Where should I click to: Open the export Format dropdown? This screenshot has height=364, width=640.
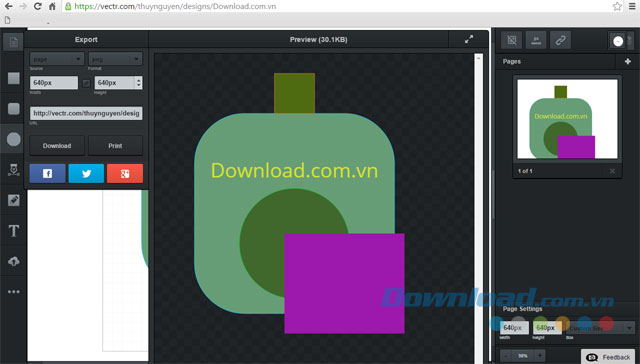click(115, 59)
